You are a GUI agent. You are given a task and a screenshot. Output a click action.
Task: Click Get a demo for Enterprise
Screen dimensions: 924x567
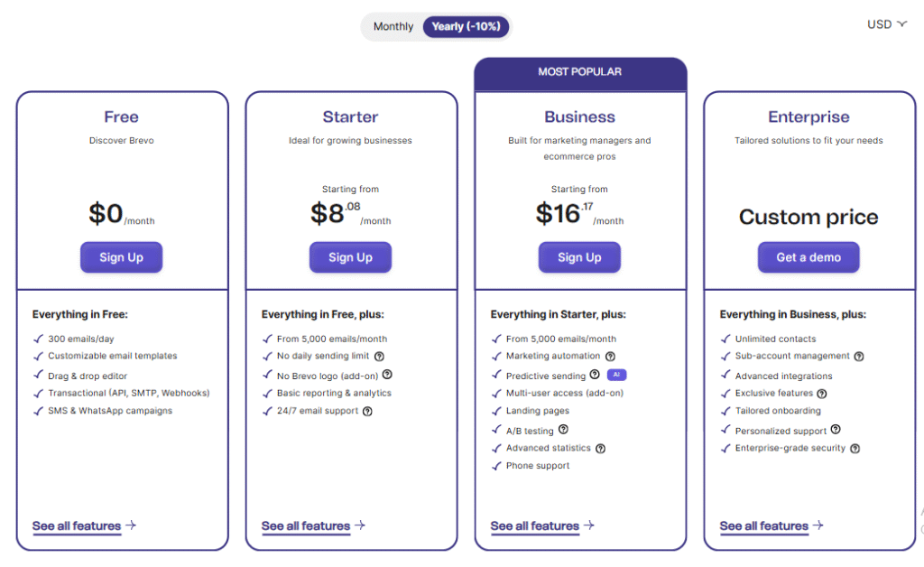(808, 257)
